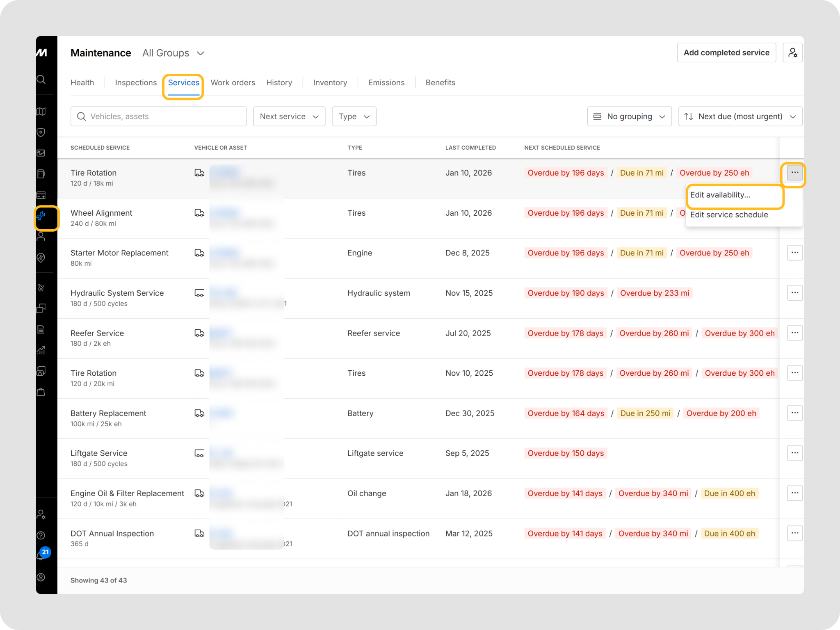The width and height of the screenshot is (840, 630).
Task: Open the rising chart reports icon
Action: (x=41, y=350)
